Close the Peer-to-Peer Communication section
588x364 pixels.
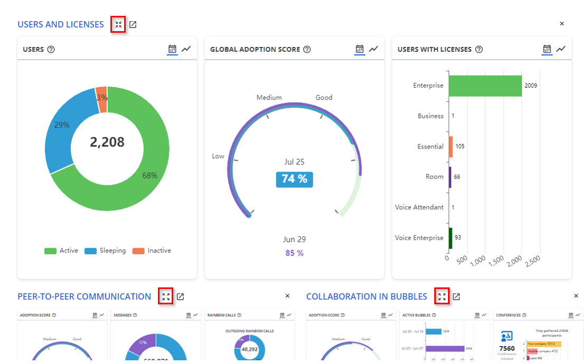coord(287,296)
